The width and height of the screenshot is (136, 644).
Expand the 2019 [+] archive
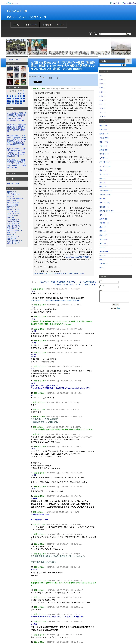(x=103, y=96)
